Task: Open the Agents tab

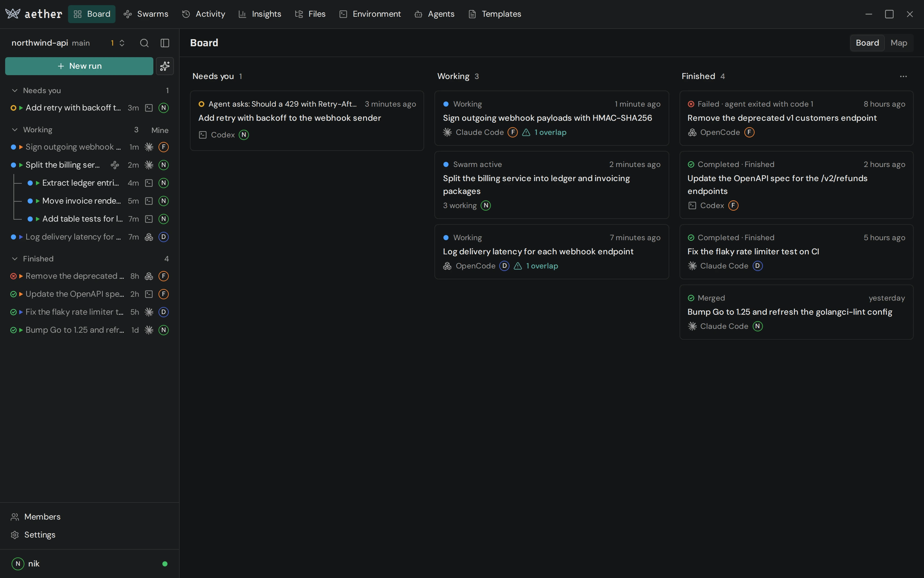Action: click(434, 14)
